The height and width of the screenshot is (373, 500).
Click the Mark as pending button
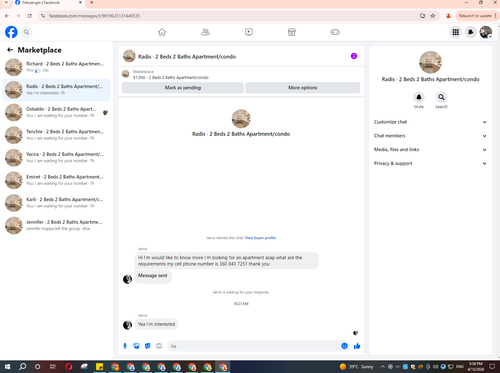coord(183,88)
